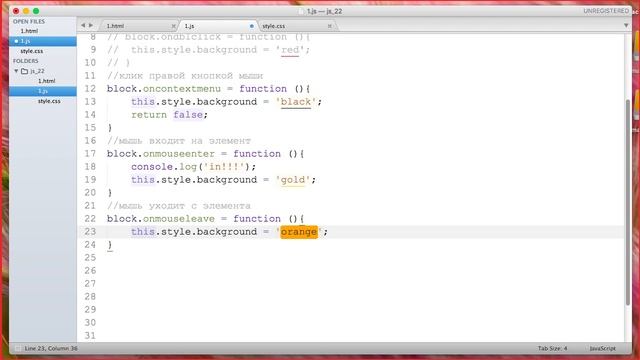Open style.css inside js_22 folder
Image resolution: width=640 pixels, height=360 pixels.
(49, 101)
